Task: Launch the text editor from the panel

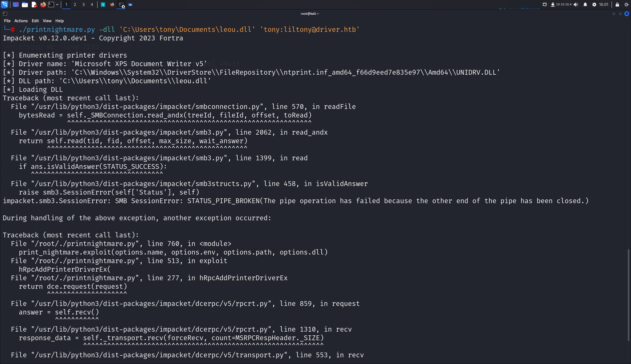Action: pos(34,5)
